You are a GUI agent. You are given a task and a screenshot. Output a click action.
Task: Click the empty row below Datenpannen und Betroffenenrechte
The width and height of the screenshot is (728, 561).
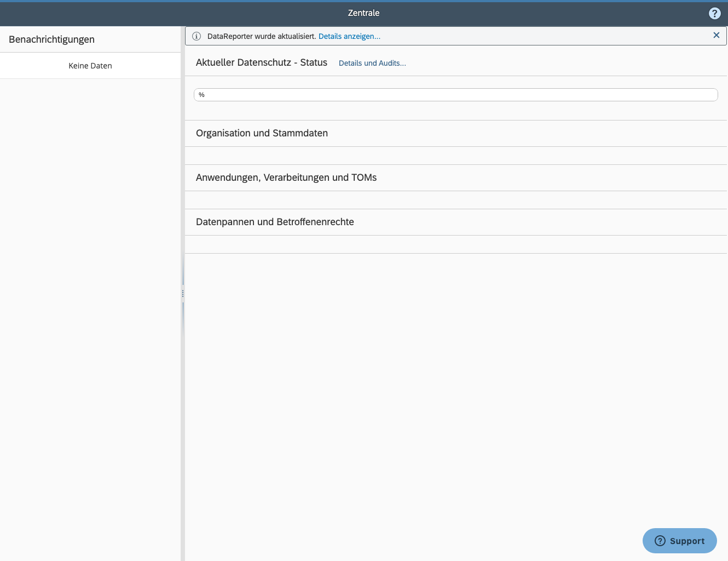[455, 244]
